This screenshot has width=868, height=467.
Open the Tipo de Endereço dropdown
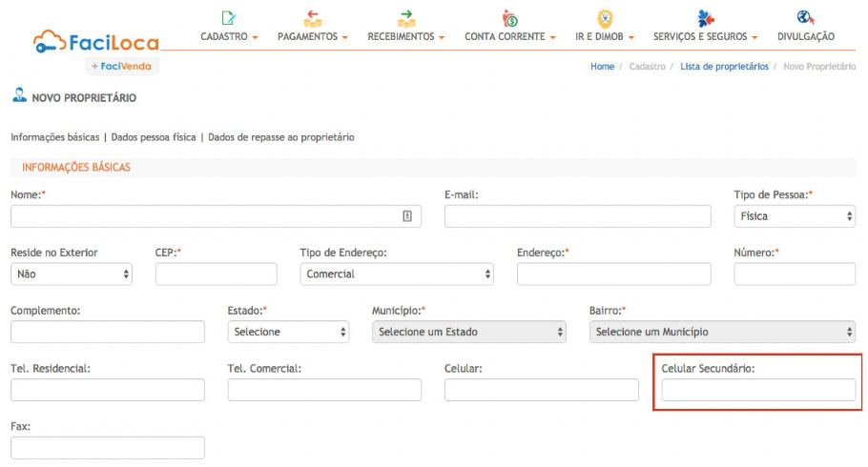397,274
